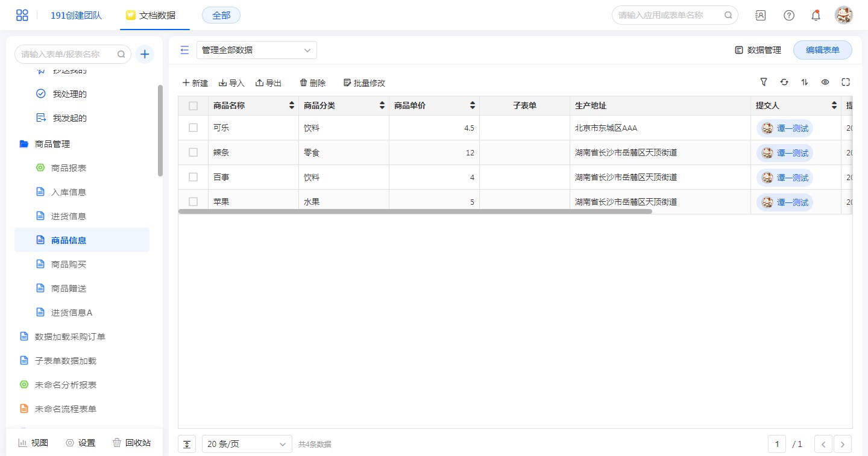
Task: Select the 苹果 row checkbox
Action: [x=193, y=202]
